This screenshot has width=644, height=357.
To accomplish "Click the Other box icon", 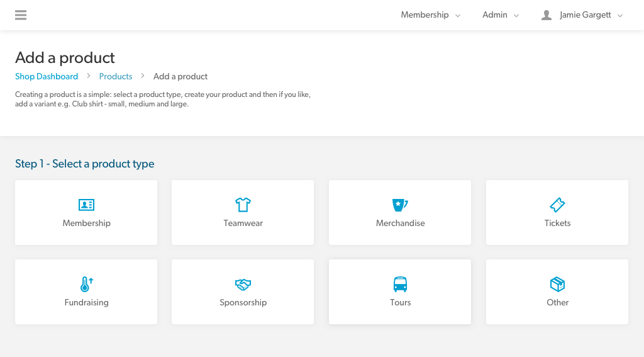I will pyautogui.click(x=557, y=284).
